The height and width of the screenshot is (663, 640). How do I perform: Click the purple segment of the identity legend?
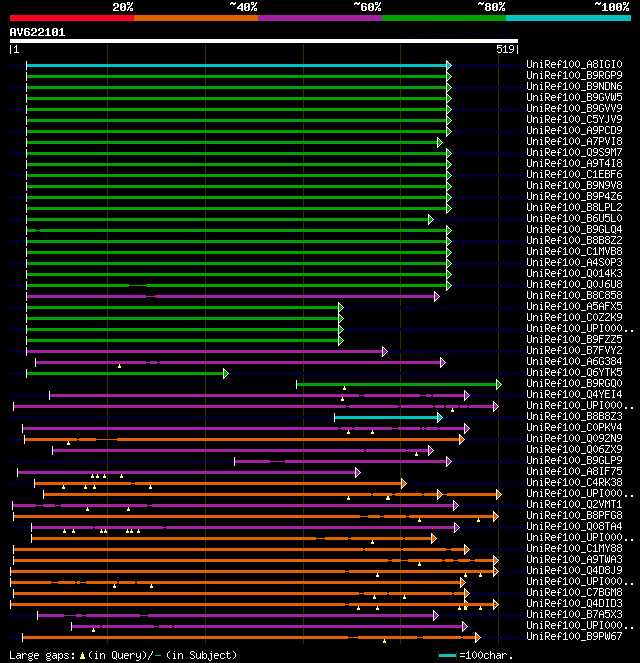click(x=320, y=18)
